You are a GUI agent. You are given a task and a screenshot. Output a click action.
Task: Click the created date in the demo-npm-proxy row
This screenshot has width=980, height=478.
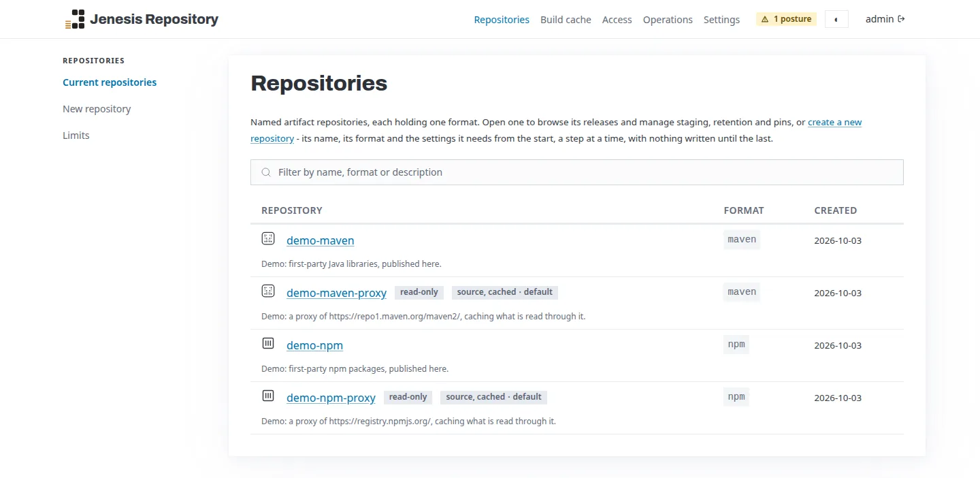tap(838, 398)
